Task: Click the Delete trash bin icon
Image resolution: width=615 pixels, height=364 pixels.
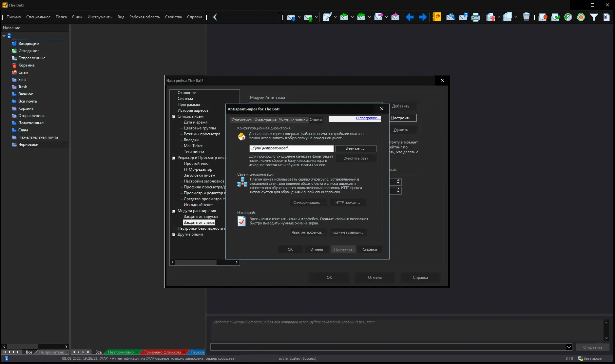Action: point(526,17)
